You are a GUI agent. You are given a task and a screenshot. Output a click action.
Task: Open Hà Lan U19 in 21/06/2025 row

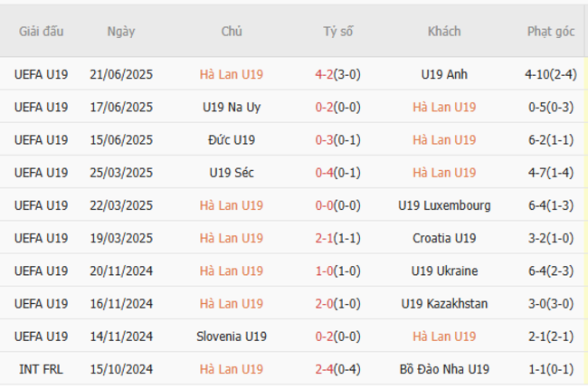click(x=232, y=75)
